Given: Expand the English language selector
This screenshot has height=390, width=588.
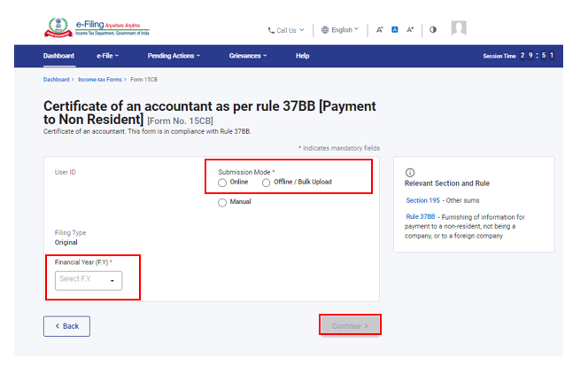Looking at the screenshot, I should tap(340, 29).
